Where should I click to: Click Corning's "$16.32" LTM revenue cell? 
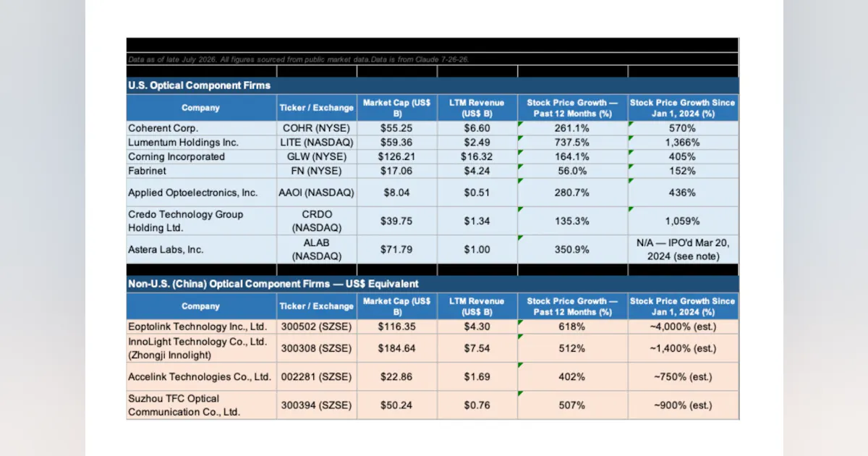[x=477, y=156]
